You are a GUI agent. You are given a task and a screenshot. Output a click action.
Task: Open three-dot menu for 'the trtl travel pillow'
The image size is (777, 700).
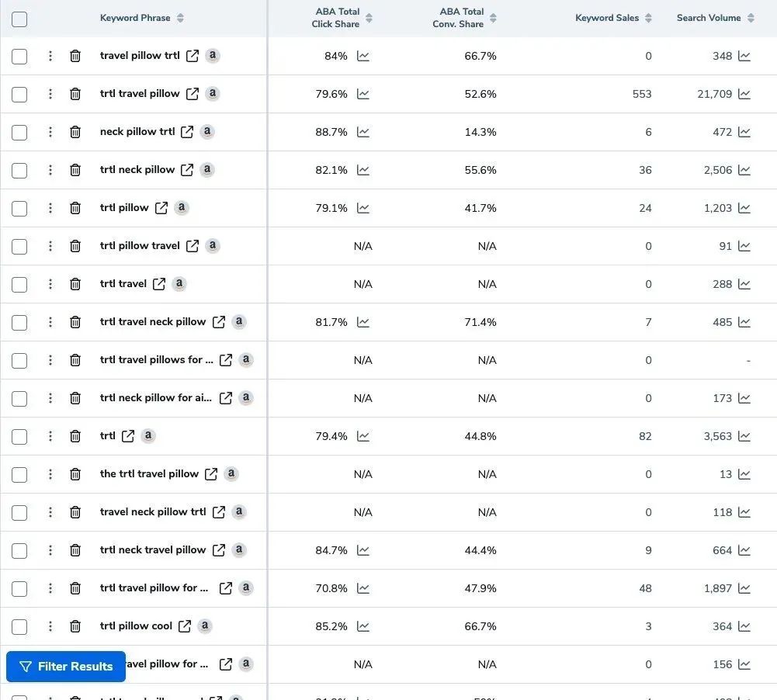(50, 474)
